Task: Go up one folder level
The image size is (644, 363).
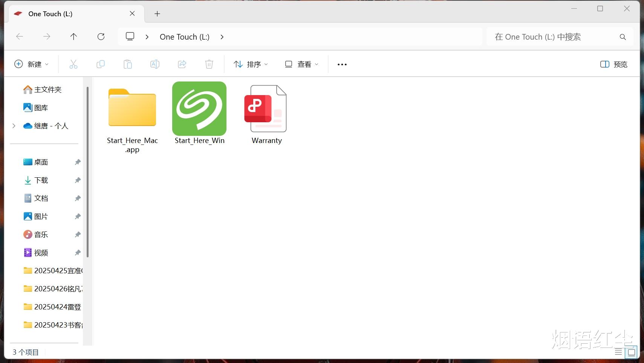Action: (73, 37)
